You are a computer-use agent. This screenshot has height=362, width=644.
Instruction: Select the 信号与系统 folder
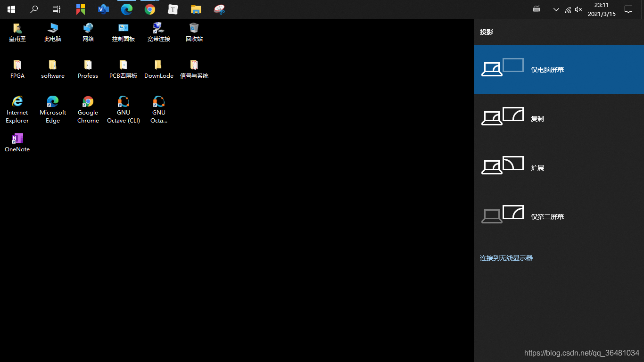(x=194, y=69)
